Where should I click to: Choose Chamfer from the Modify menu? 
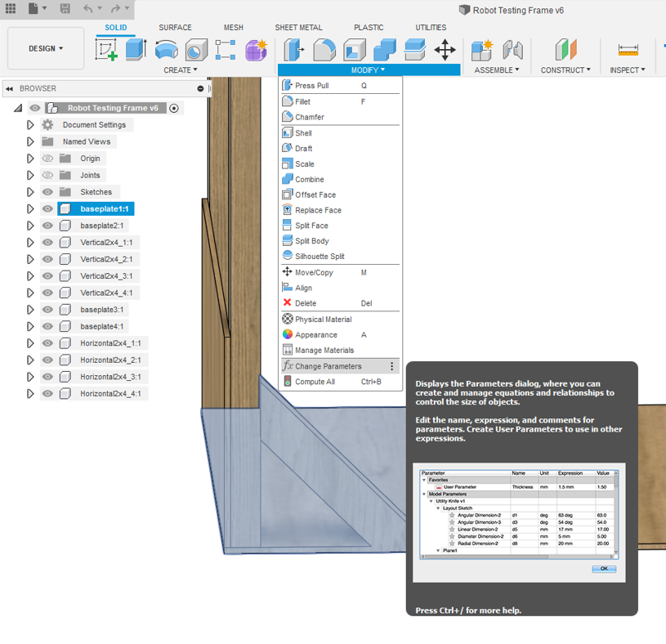pos(340,117)
